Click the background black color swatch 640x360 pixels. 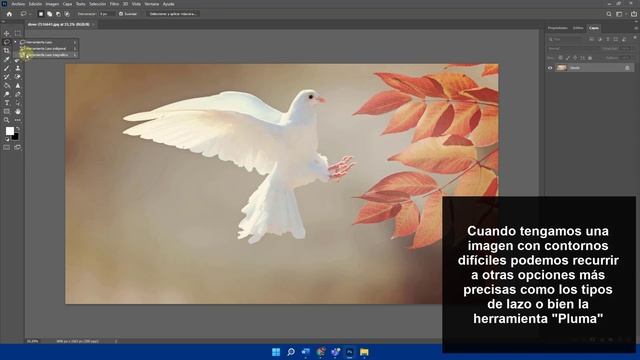pos(16,137)
